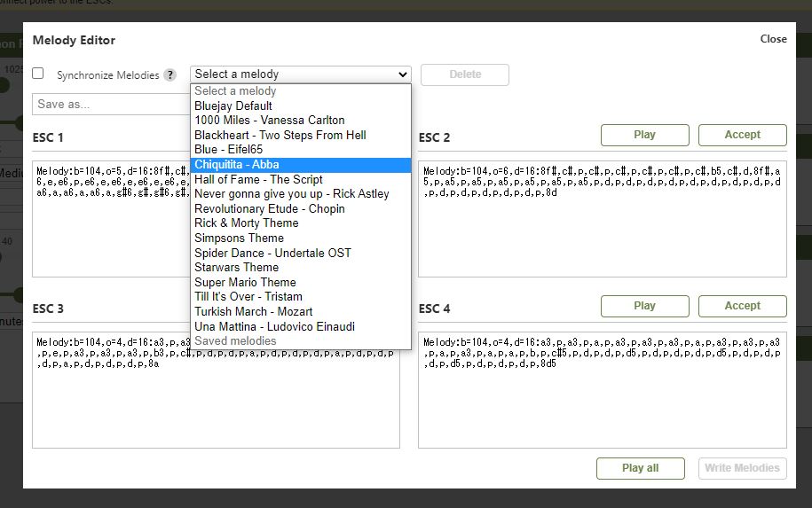Edit the ESC 4 melody text area
812x508 pixels.
(603, 390)
